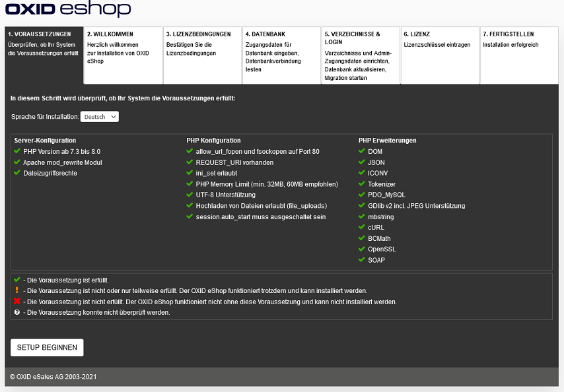564x392 pixels.
Task: Click the green checkmark beside PHP Version
Action: [x=17, y=151]
